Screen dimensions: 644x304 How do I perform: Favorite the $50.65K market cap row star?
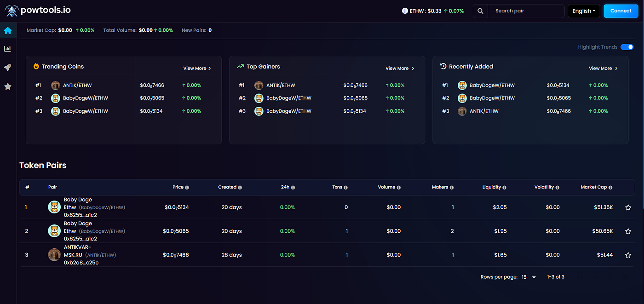tap(628, 231)
